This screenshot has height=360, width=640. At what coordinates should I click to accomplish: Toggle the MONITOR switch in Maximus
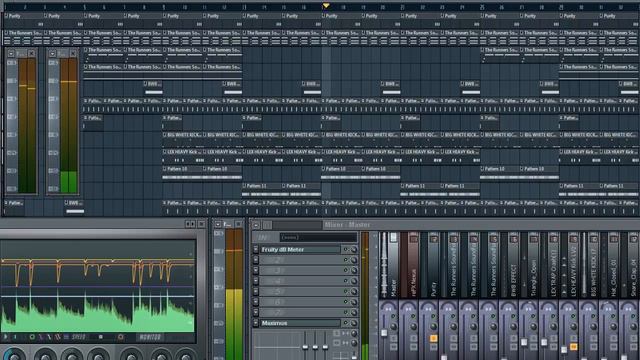pyautogui.click(x=150, y=337)
